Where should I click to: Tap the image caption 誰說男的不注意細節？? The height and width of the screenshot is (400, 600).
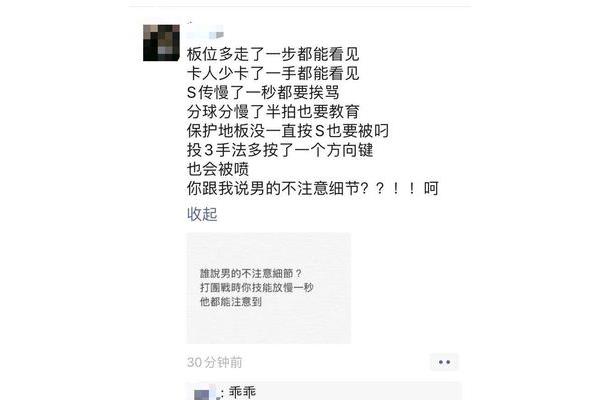(x=251, y=273)
